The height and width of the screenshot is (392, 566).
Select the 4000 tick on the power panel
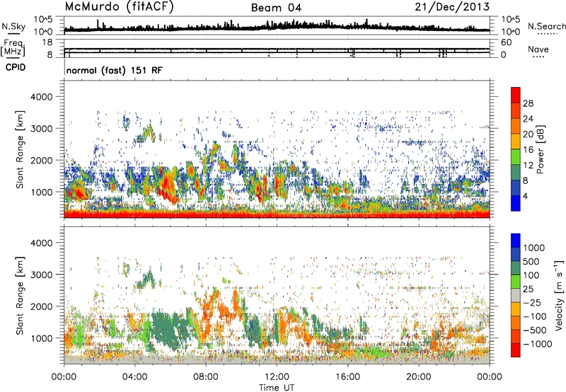click(41, 97)
